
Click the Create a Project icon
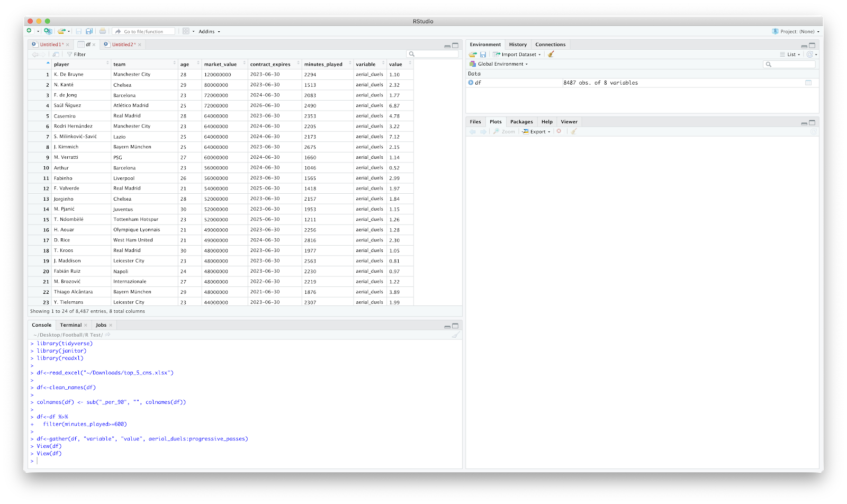pos(48,31)
